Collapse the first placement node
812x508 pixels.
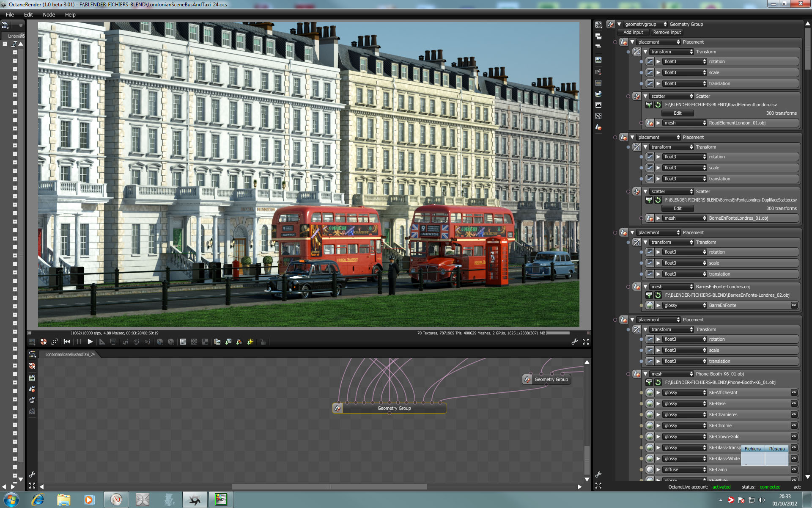[632, 42]
